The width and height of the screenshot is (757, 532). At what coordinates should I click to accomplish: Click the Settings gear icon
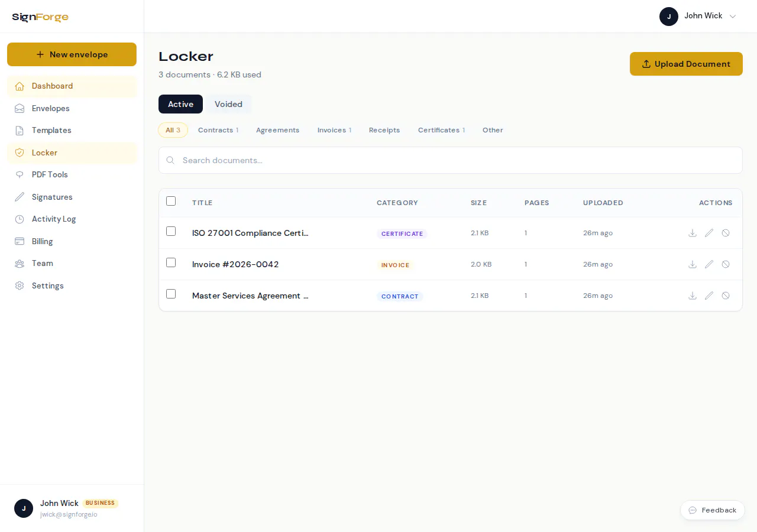[20, 286]
